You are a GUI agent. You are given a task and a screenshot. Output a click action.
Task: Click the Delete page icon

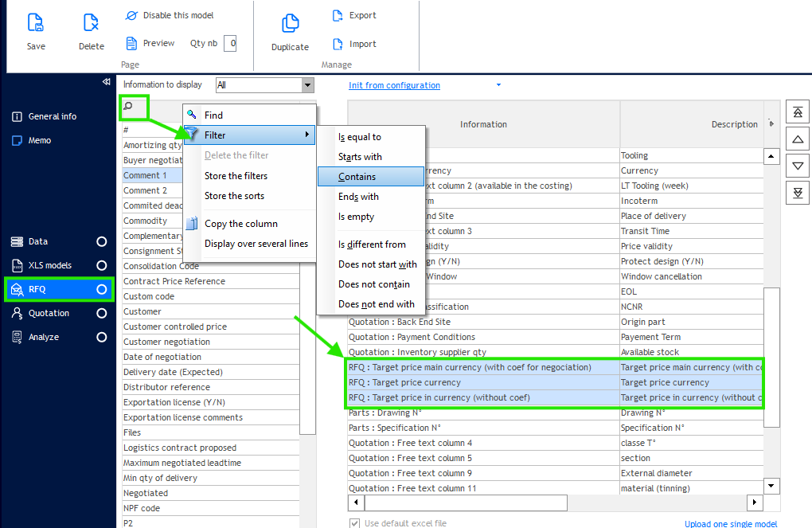tap(91, 23)
